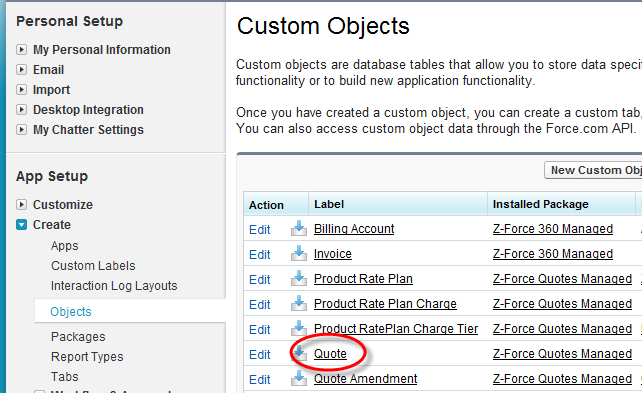Click the download icon beside Billing Account
The width and height of the screenshot is (642, 393).
click(x=299, y=228)
